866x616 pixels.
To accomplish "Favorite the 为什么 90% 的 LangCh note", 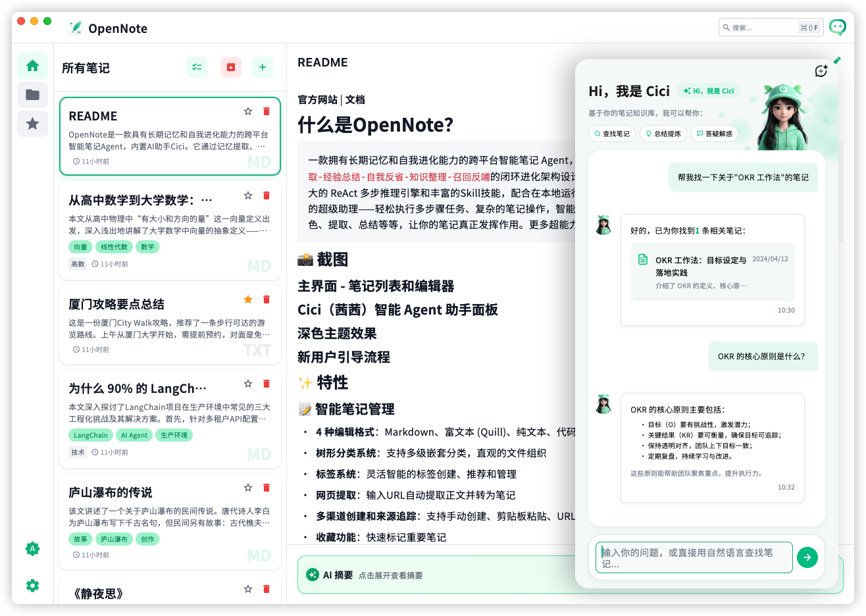I will pos(248,384).
